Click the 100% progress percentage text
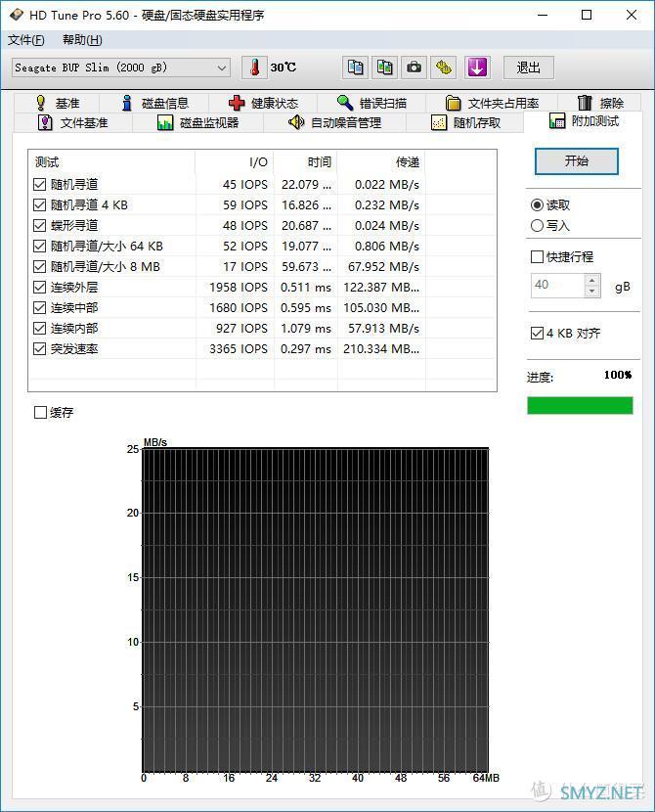655x812 pixels. click(618, 375)
